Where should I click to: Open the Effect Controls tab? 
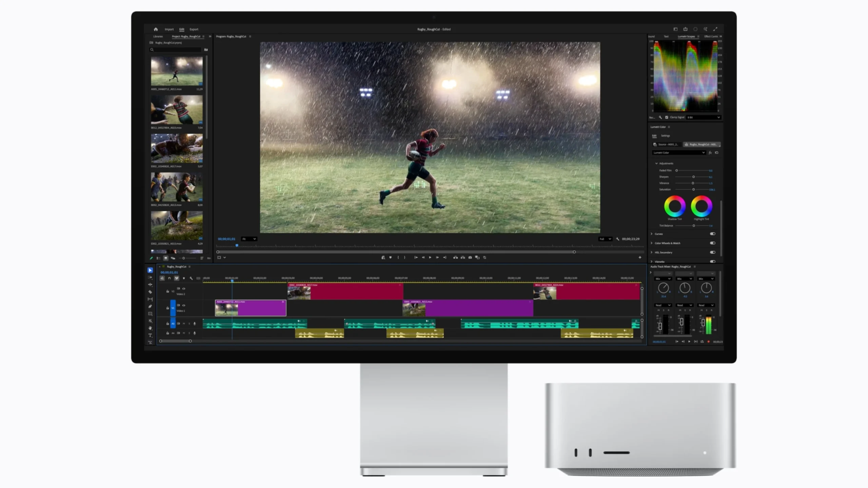(711, 36)
